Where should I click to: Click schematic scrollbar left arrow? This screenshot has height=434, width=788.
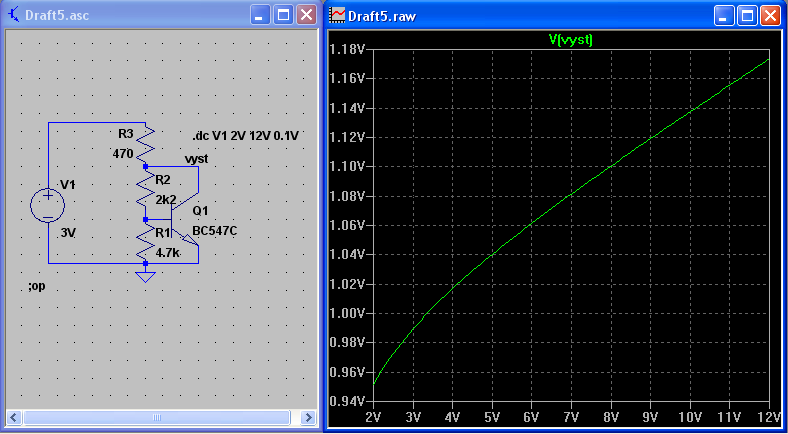pos(14,417)
